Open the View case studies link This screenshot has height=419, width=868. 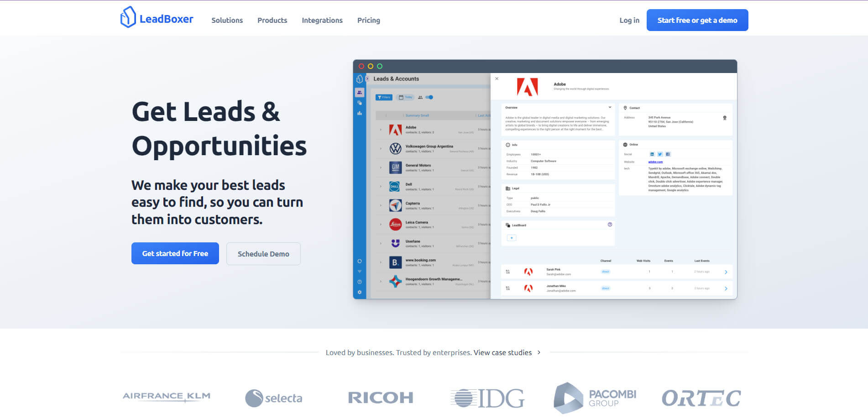507,352
